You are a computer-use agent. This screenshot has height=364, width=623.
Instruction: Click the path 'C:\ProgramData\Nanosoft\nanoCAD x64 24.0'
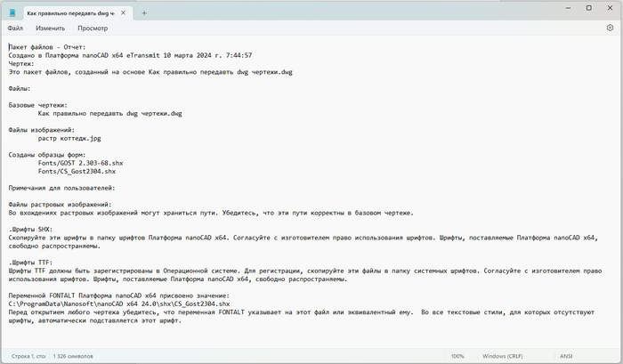(119, 304)
